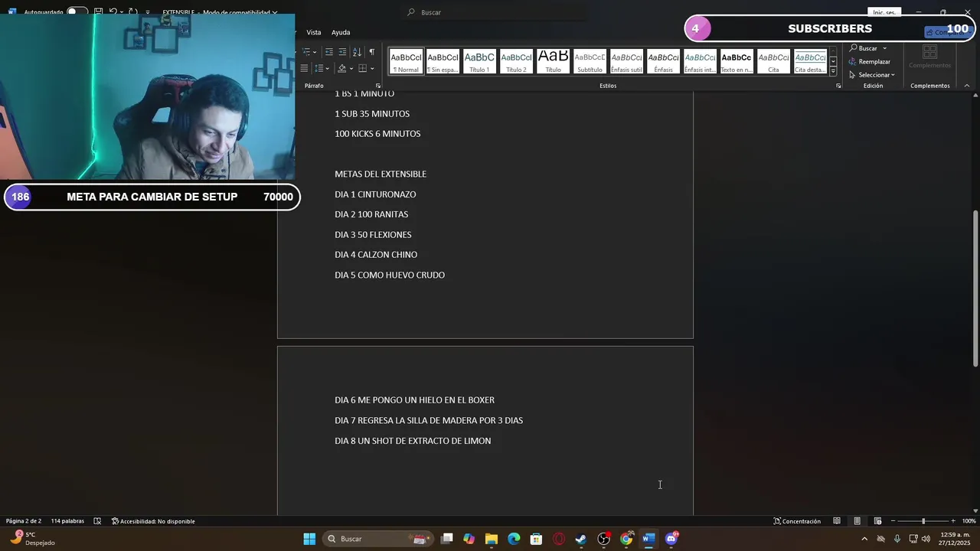This screenshot has width=980, height=551.
Task: Open Microsoft Store from the taskbar
Action: coord(537,539)
